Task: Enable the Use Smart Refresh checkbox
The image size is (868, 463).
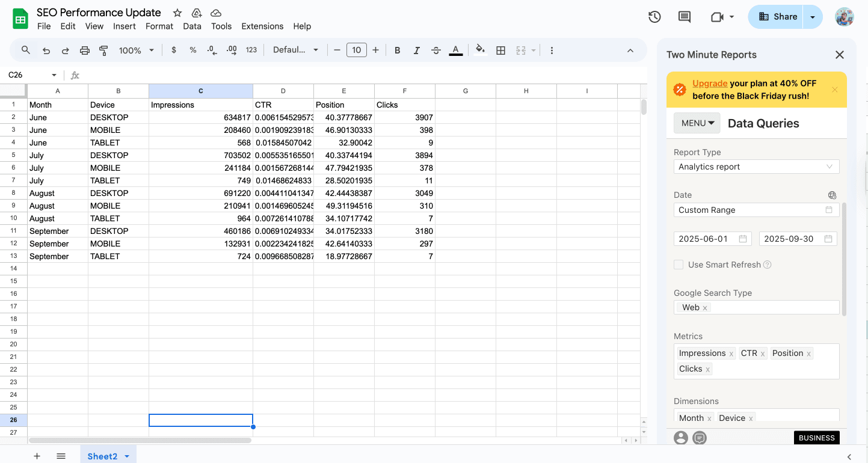Action: click(679, 265)
